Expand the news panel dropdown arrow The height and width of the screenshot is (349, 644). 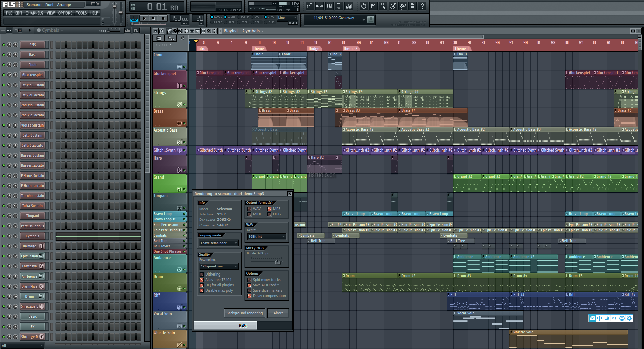[x=364, y=20]
